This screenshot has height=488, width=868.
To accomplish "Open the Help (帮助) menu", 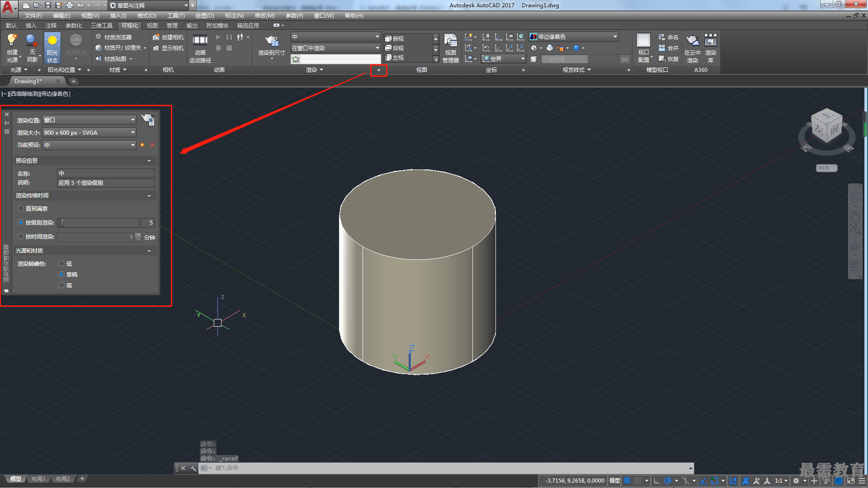I will click(x=354, y=16).
